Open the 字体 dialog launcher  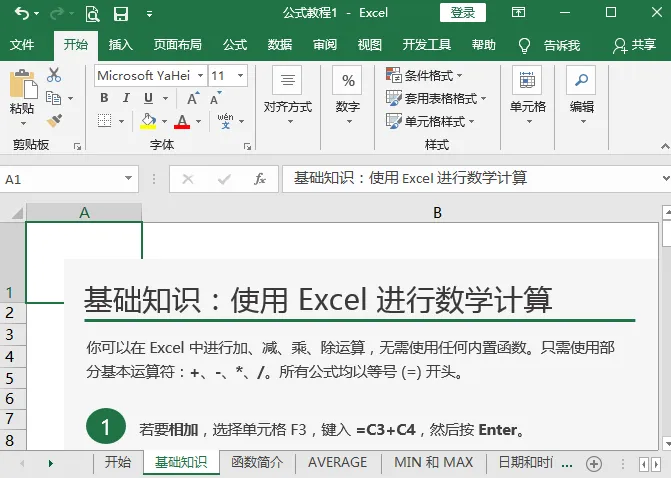(247, 147)
